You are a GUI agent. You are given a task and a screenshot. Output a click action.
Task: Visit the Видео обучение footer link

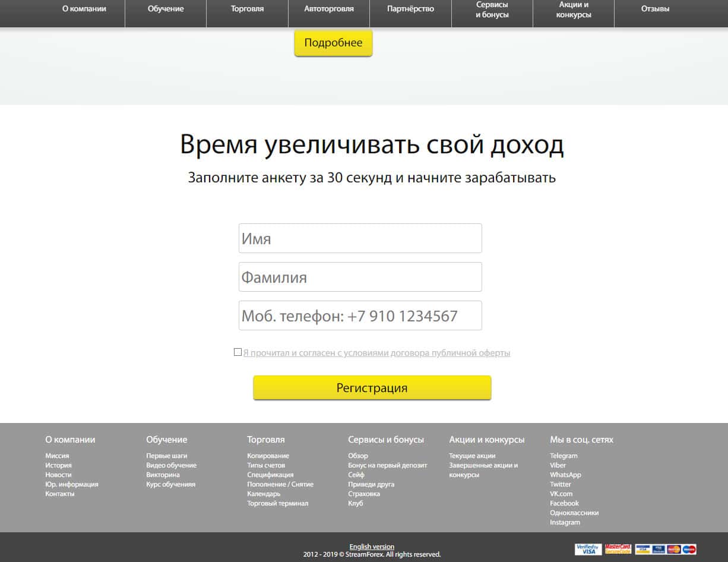click(171, 465)
